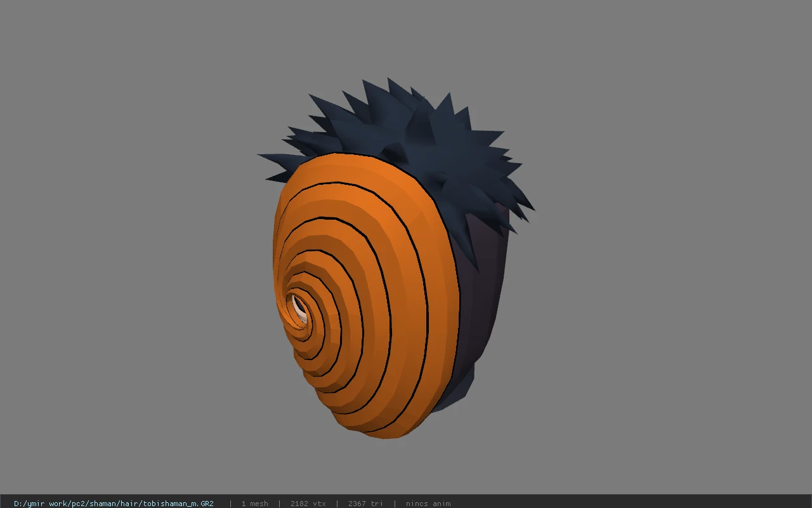
Task: Click the "nincs anim" status text
Action: 428,504
